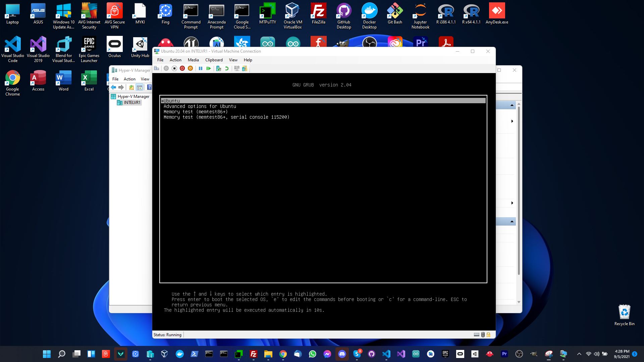Open the MTPuTTY desktop shortcut
The height and width of the screenshot is (362, 644).
pos(267,14)
